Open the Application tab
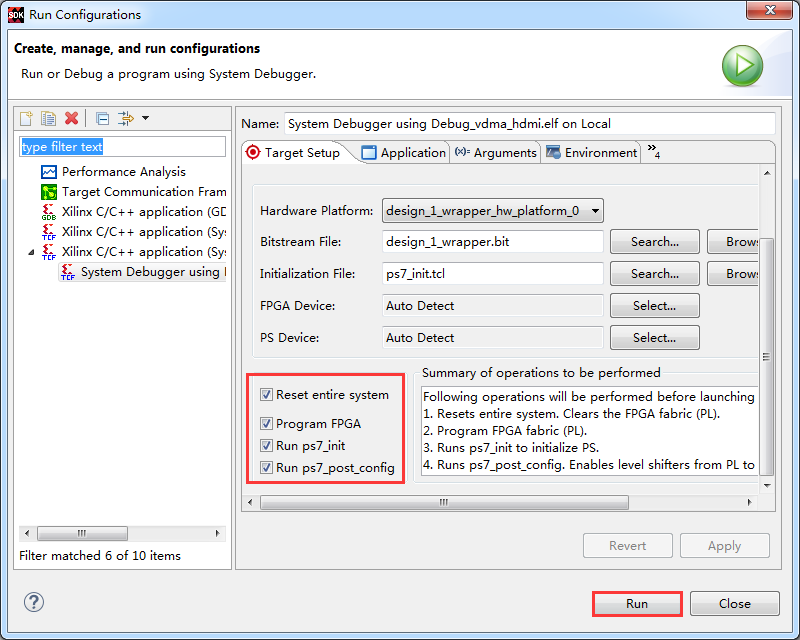 pos(403,153)
